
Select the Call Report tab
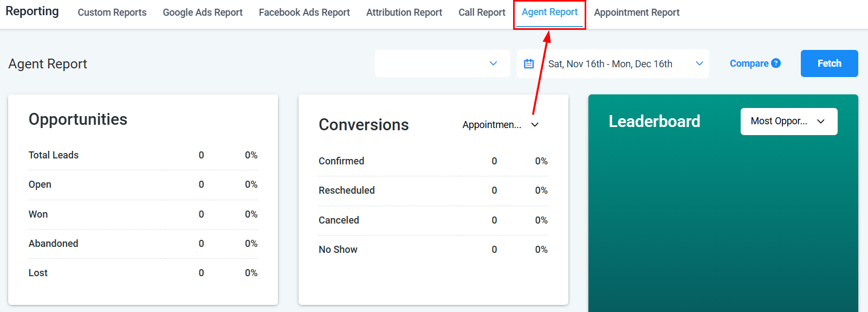pos(482,12)
